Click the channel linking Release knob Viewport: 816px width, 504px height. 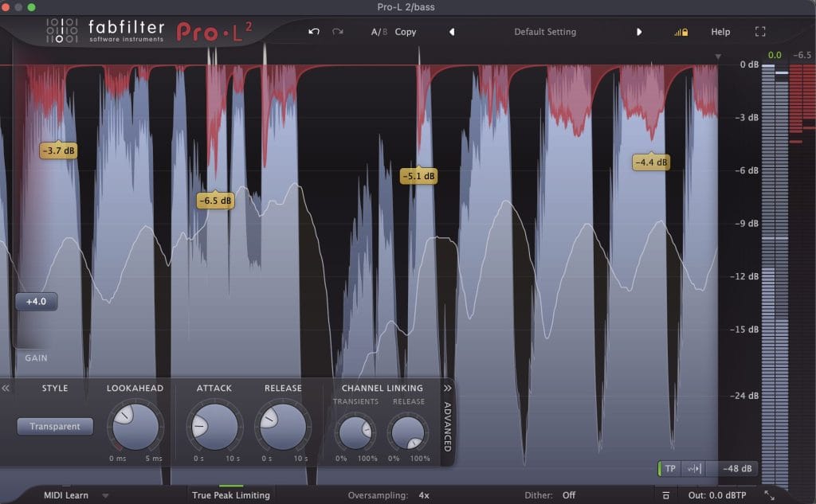(x=408, y=432)
